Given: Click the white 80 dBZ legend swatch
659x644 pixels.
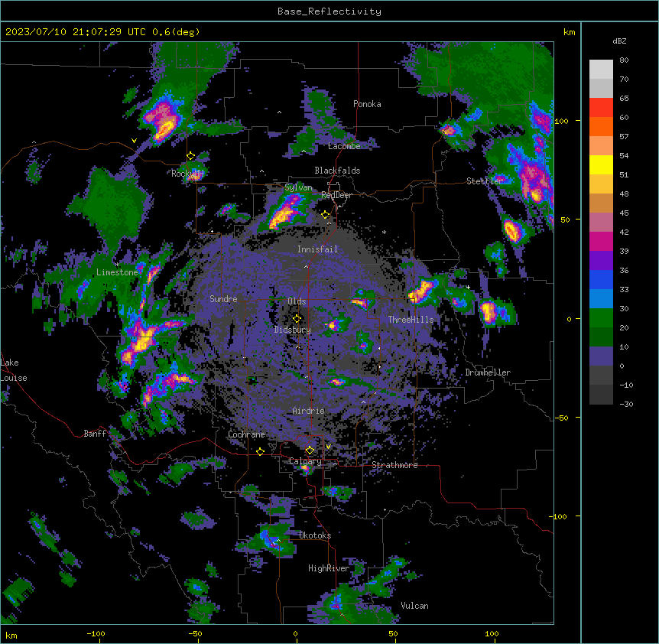Looking at the screenshot, I should [x=601, y=70].
